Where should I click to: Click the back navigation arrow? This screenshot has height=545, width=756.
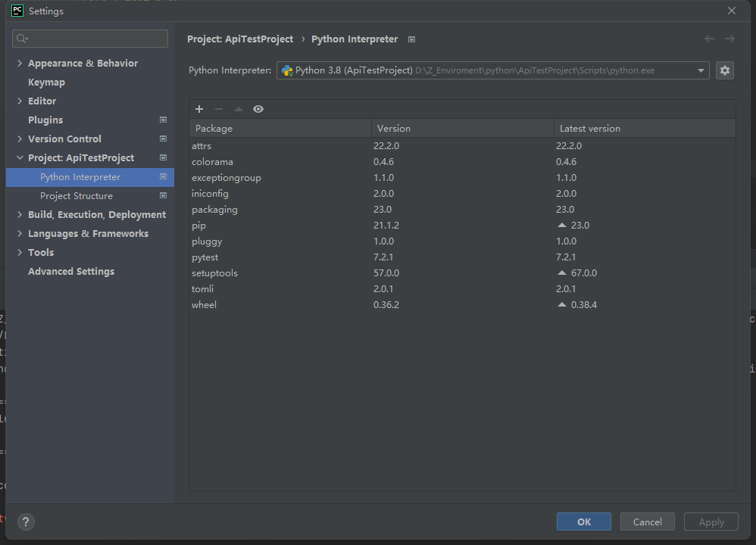click(x=709, y=39)
